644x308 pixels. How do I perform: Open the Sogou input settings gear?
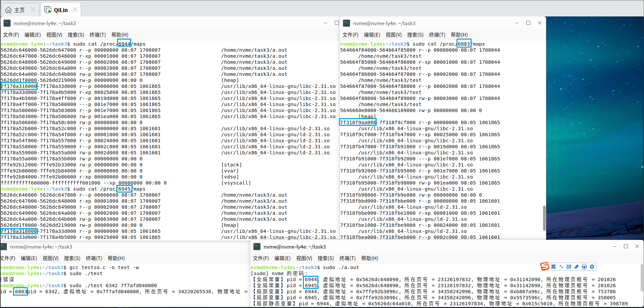coord(592,267)
